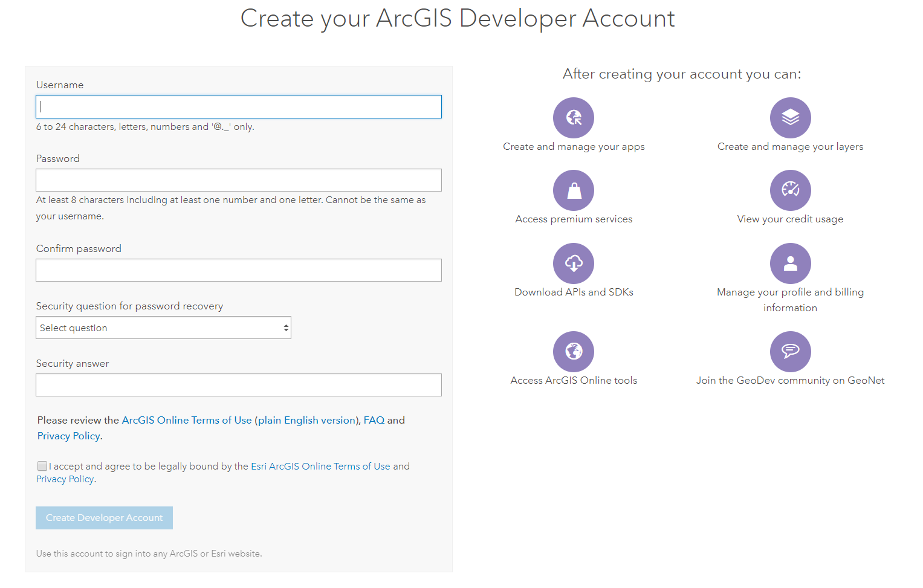
Task: Click the 'Join the GeoDev community on GeoNet' caption
Action: tap(790, 380)
